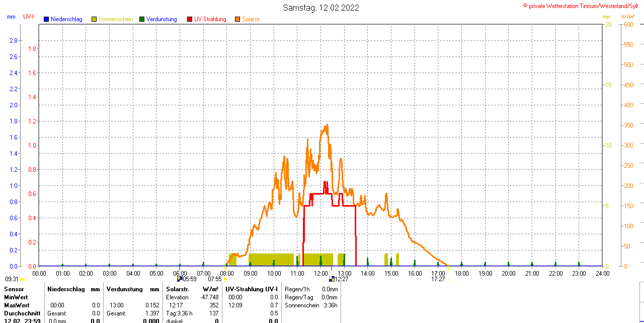Click the Sonnenschein 3:36h value row

[311, 305]
